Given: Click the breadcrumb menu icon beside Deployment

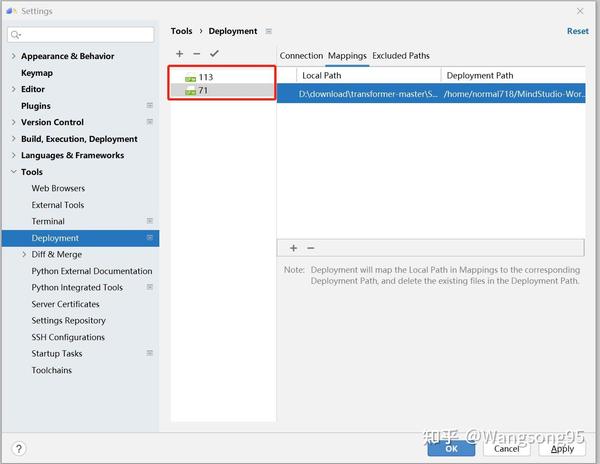Looking at the screenshot, I should coord(268,31).
